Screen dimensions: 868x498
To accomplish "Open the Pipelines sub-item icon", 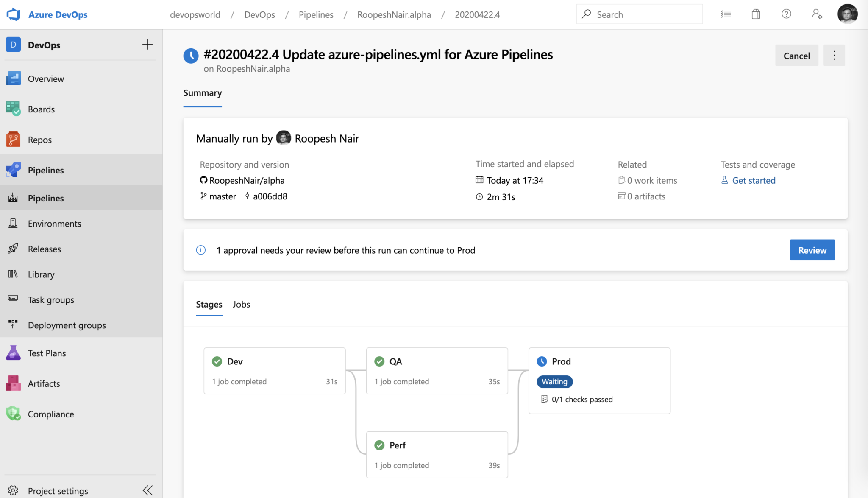I will (x=13, y=198).
